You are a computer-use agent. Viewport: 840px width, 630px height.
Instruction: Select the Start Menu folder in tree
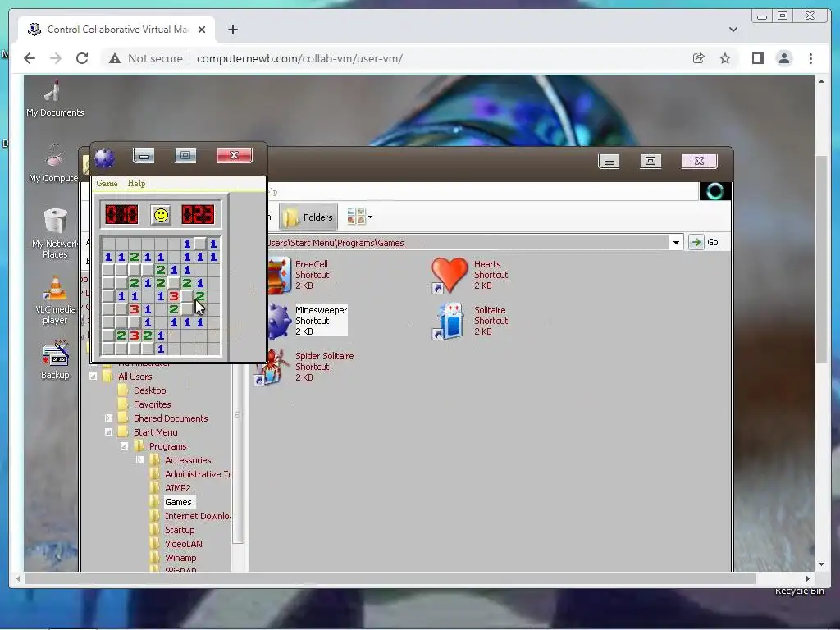155,432
